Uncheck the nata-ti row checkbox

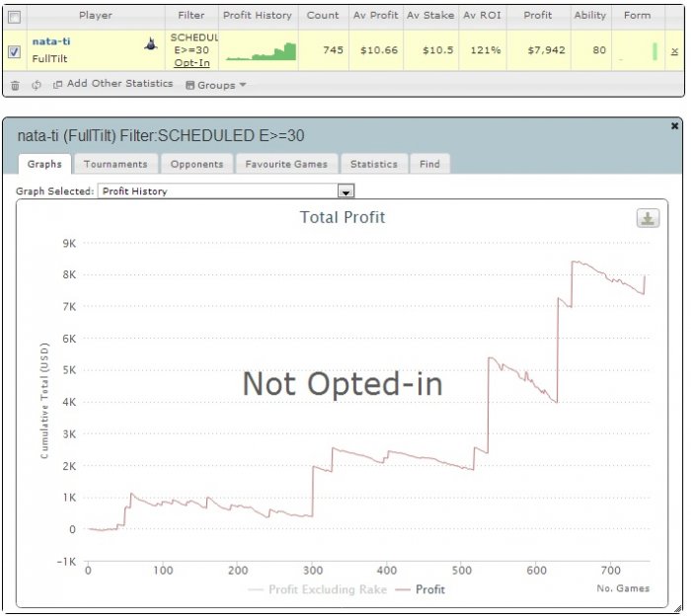click(x=14, y=52)
